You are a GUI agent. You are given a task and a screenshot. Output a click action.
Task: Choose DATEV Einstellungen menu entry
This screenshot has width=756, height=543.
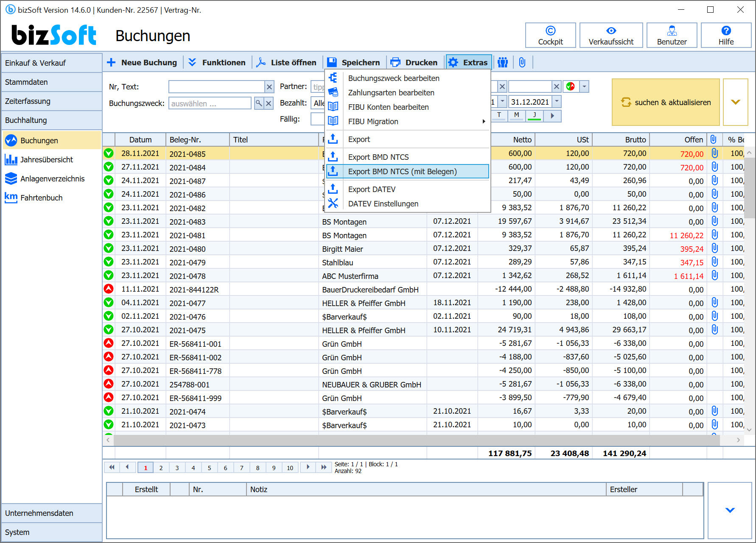383,204
